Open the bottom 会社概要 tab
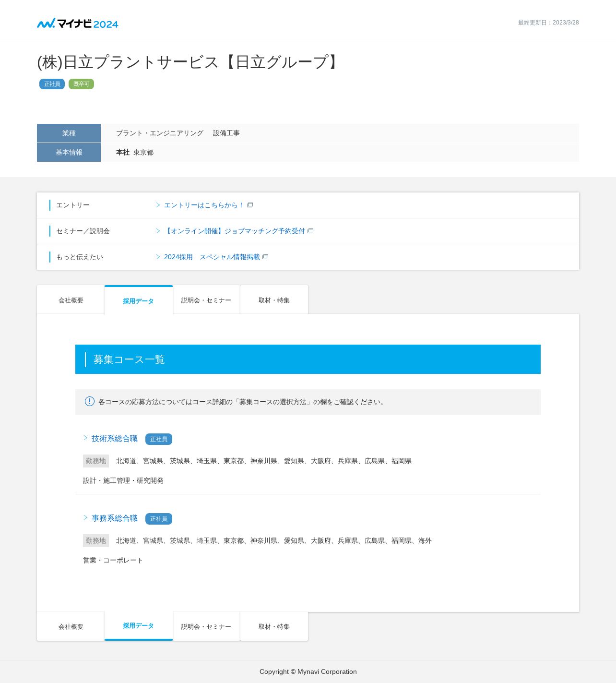This screenshot has width=616, height=683. coord(71,626)
